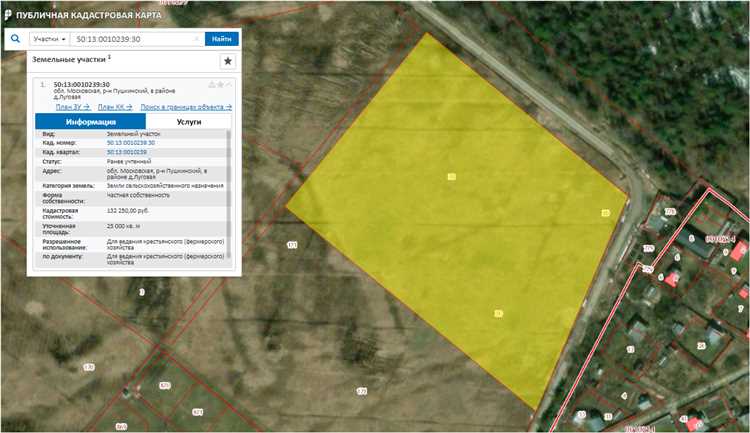Collapse the result card chevron icon
This screenshot has height=433, width=750.
point(229,85)
